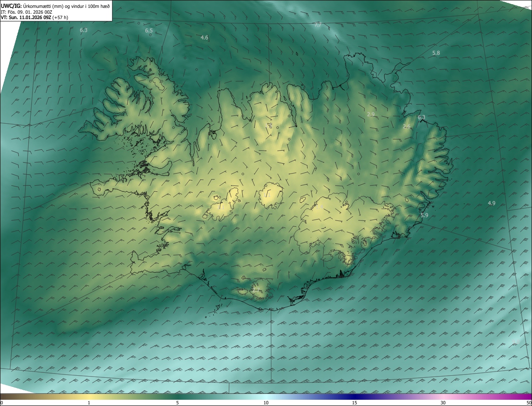Screen dimensions: 532x406
Task: Click the 6.5 precipitation value label
Action: [149, 31]
